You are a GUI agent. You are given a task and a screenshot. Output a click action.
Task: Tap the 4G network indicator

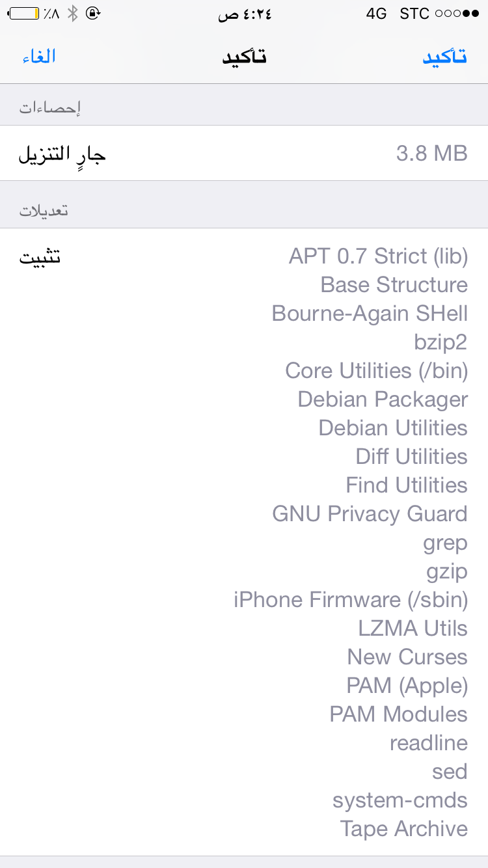376,14
